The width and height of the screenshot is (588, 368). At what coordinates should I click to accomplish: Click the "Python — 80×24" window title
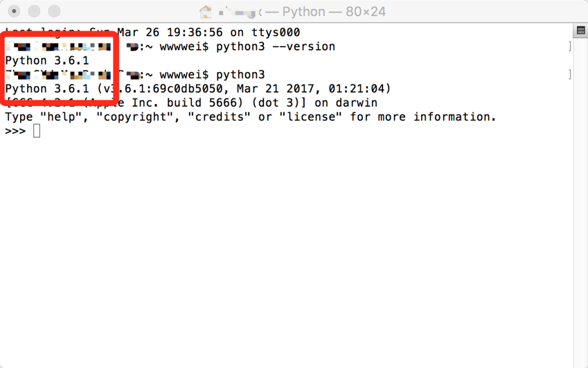[x=334, y=12]
